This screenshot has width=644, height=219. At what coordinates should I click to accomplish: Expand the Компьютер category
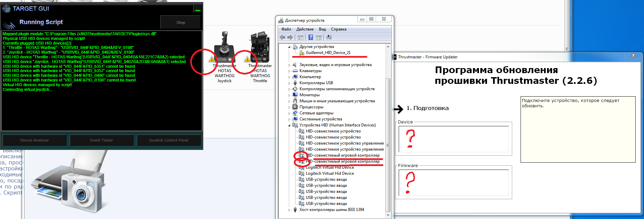(x=289, y=77)
